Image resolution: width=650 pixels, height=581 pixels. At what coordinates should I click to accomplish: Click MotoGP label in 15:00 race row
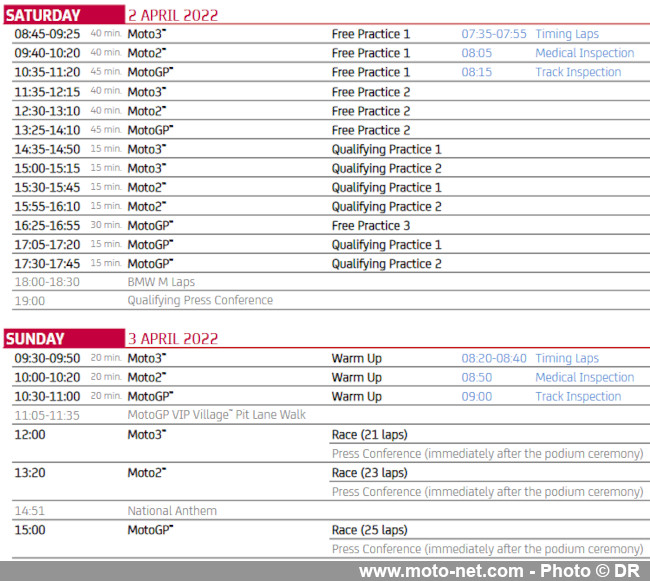click(150, 530)
